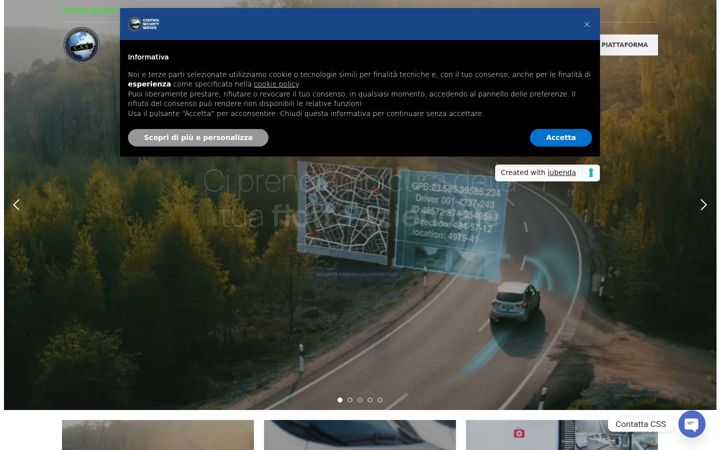Image resolution: width=720 pixels, height=450 pixels.
Task: Open the car image card thumbnail
Action: pos(360,435)
